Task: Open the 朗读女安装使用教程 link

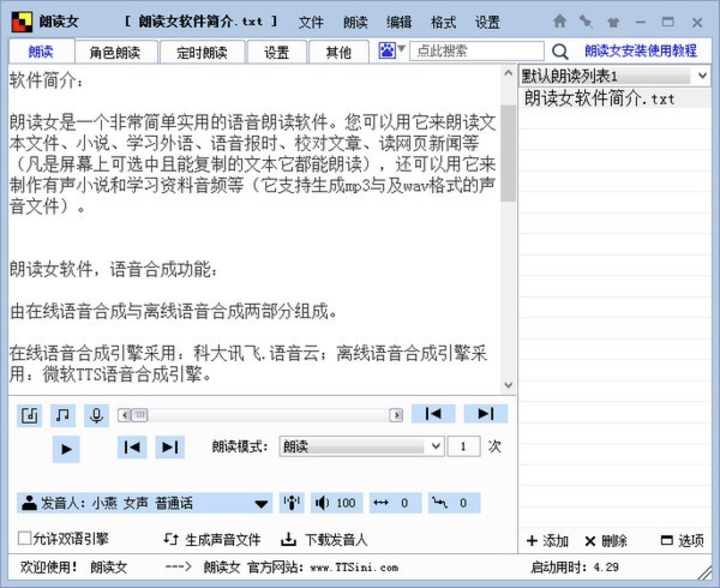Action: (x=641, y=51)
